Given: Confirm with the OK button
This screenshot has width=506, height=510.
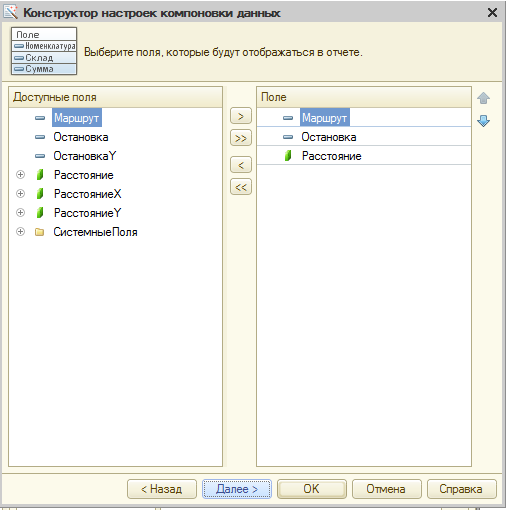Looking at the screenshot, I should (311, 489).
